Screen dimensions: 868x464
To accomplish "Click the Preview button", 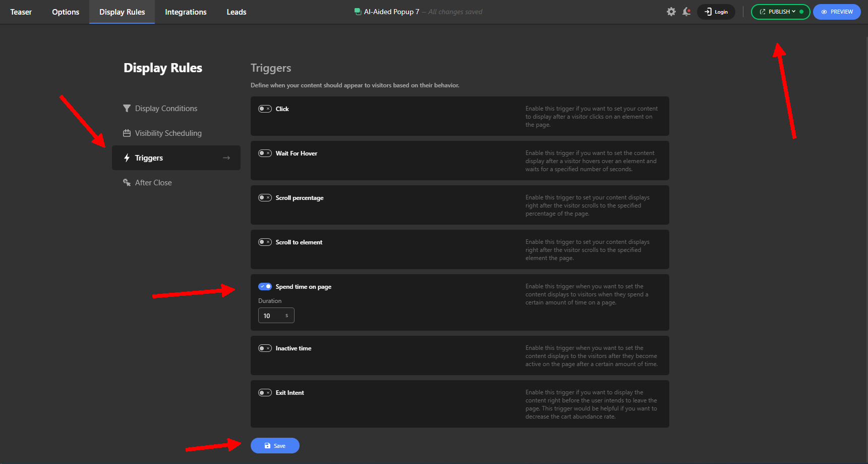I will tap(837, 12).
